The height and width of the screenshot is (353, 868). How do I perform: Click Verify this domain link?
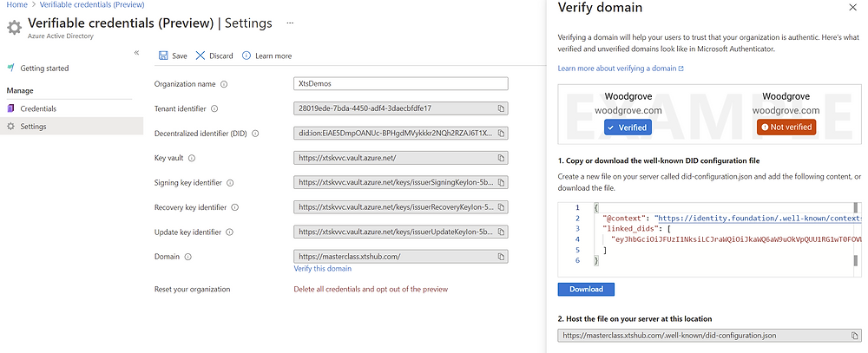[322, 269]
